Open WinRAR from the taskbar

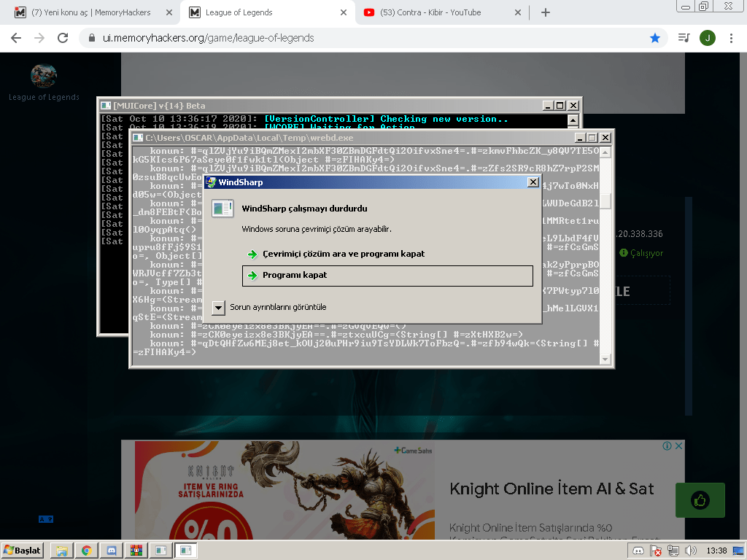pos(136,551)
